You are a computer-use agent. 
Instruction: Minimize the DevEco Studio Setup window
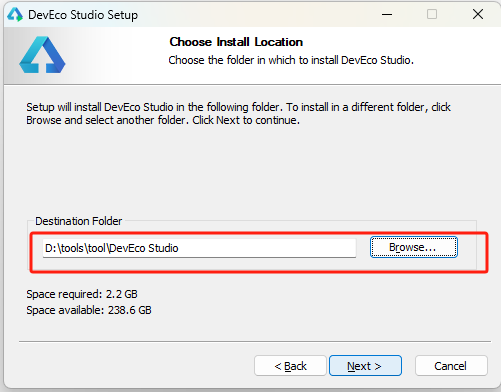[x=387, y=14]
